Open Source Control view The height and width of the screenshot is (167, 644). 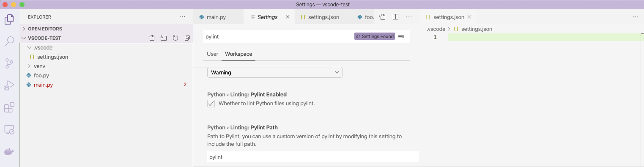[9, 63]
